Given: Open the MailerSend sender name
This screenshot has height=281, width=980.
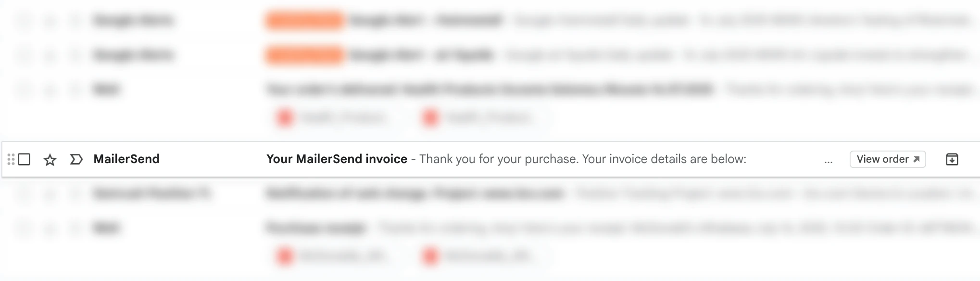Looking at the screenshot, I should coord(126,159).
